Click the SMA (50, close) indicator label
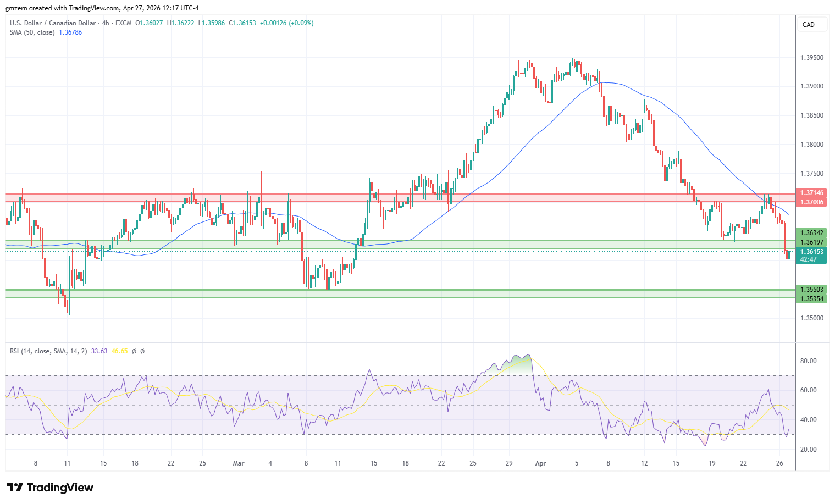 pos(32,32)
